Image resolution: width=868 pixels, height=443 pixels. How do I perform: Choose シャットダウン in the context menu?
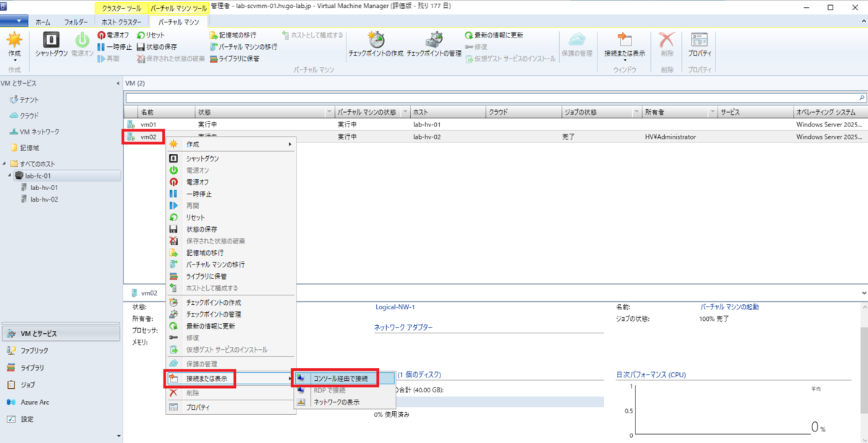(x=203, y=158)
